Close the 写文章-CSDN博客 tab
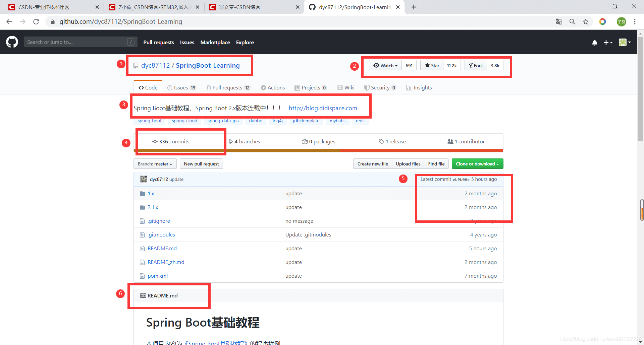The width and height of the screenshot is (644, 345). click(298, 7)
